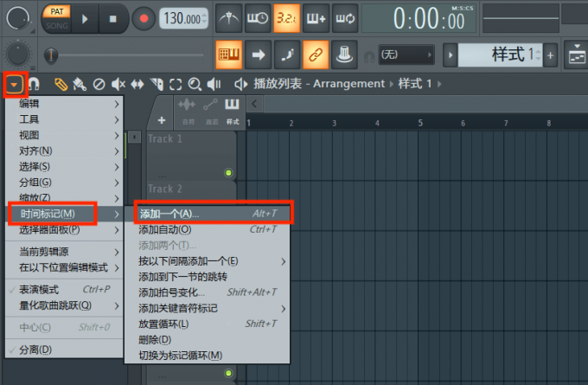Screen dimensions: 588x385
Task: Toggle loop recording icon
Action: pyautogui.click(x=345, y=18)
